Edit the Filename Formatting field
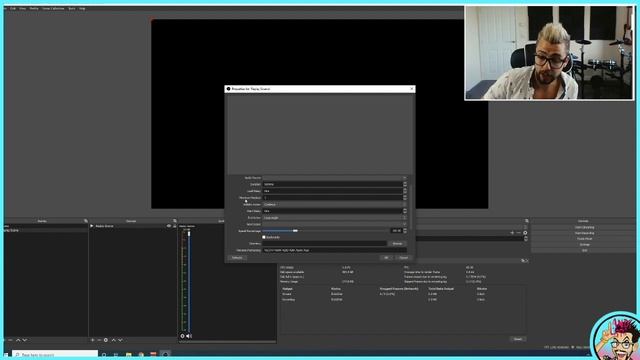640x360 pixels. click(x=335, y=250)
